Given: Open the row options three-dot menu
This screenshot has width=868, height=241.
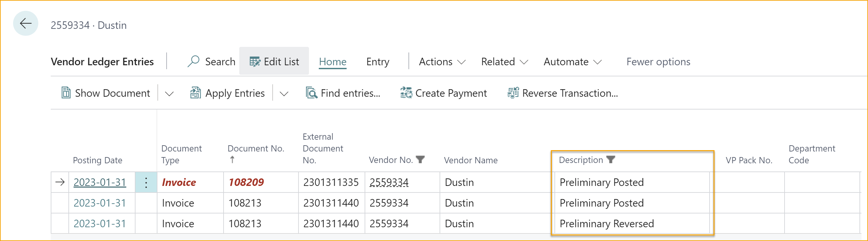Looking at the screenshot, I should click(146, 183).
